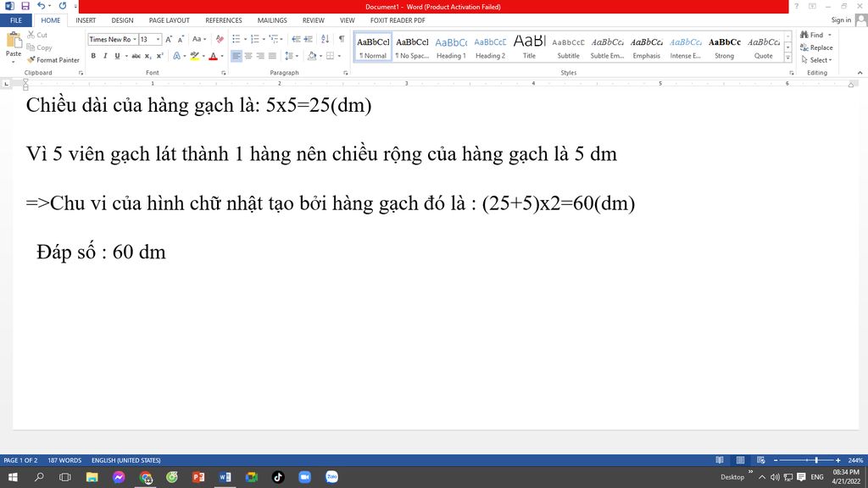Click the Paste icon
Screen dimensions: 868x488
[14, 41]
